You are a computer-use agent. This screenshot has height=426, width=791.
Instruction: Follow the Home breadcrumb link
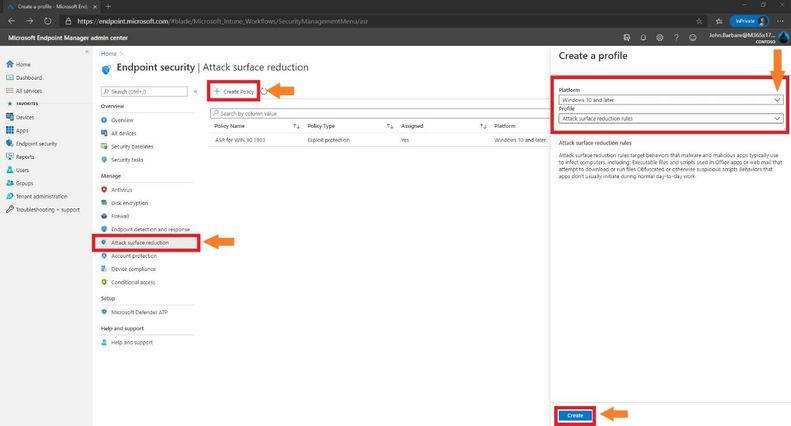pyautogui.click(x=108, y=54)
